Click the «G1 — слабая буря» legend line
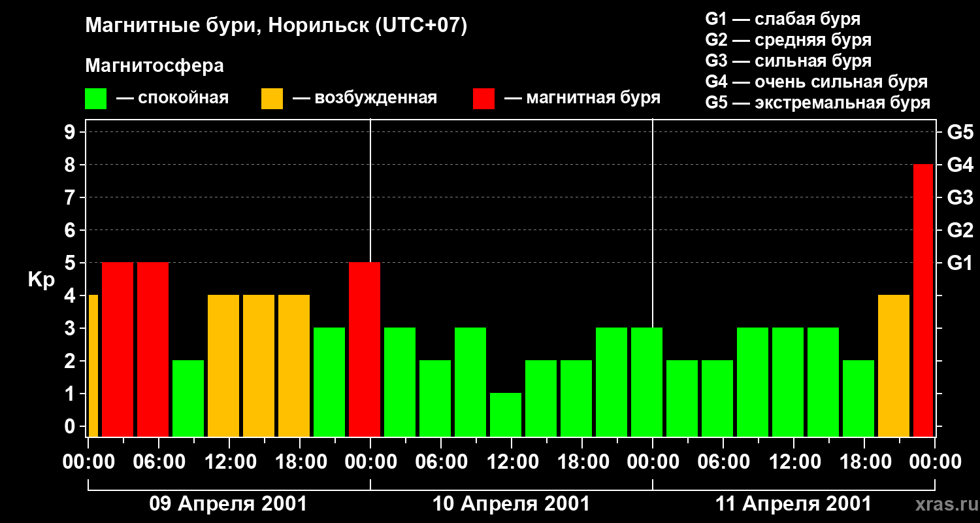 [x=783, y=19]
